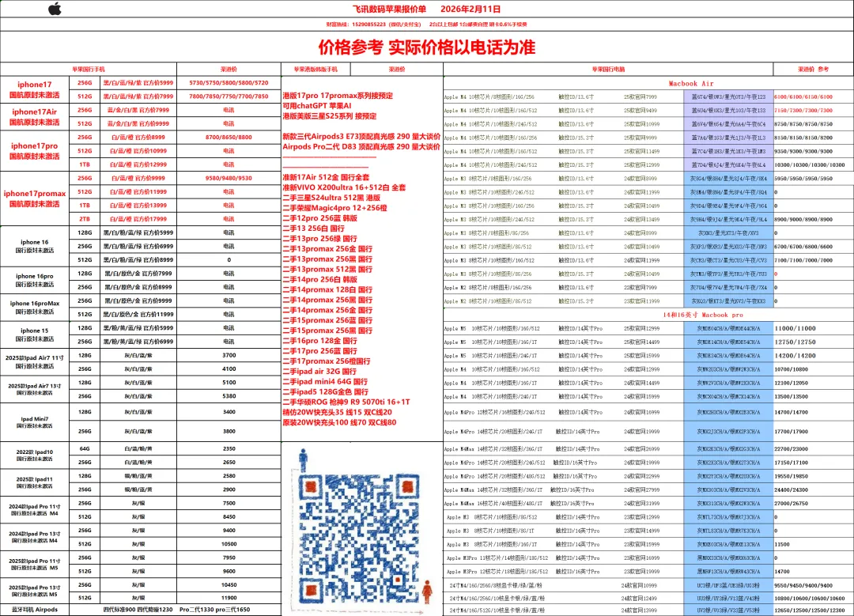
Task: Select line '原装20W快充头100 线70 双C线80'
Action: pos(339,422)
